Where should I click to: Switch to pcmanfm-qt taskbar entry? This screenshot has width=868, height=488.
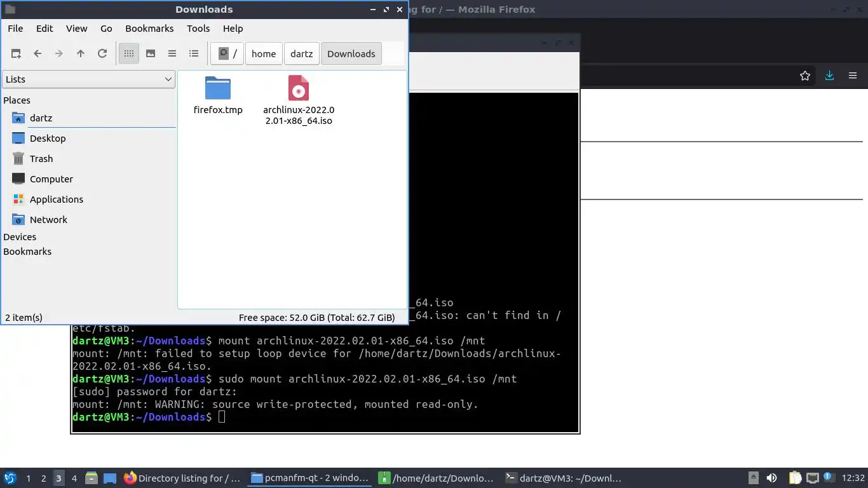[x=310, y=478]
